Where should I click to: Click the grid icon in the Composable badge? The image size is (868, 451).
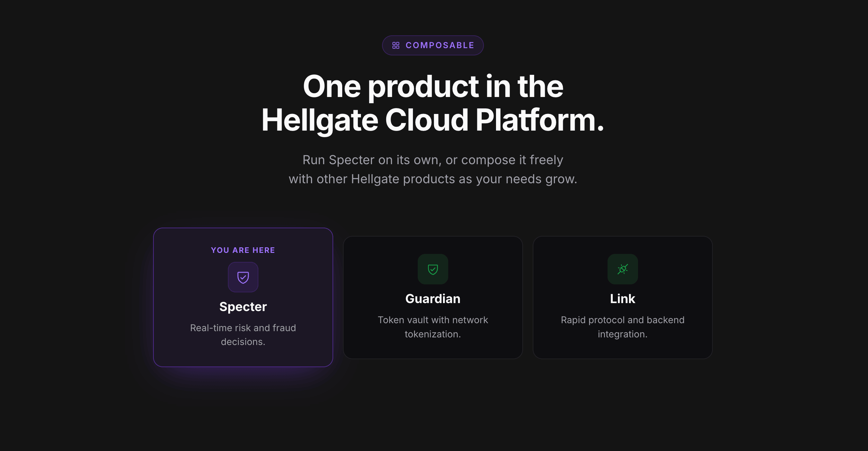(x=396, y=45)
